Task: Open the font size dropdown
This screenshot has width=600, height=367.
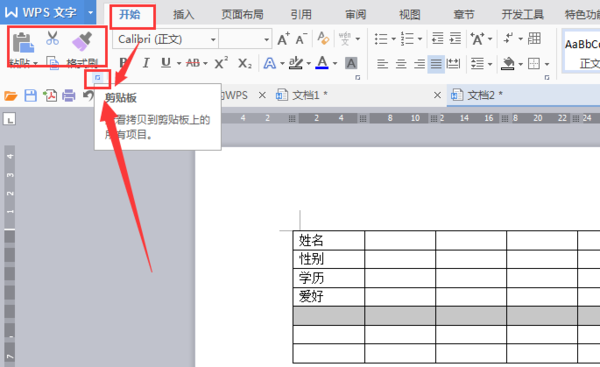Action: (x=266, y=39)
